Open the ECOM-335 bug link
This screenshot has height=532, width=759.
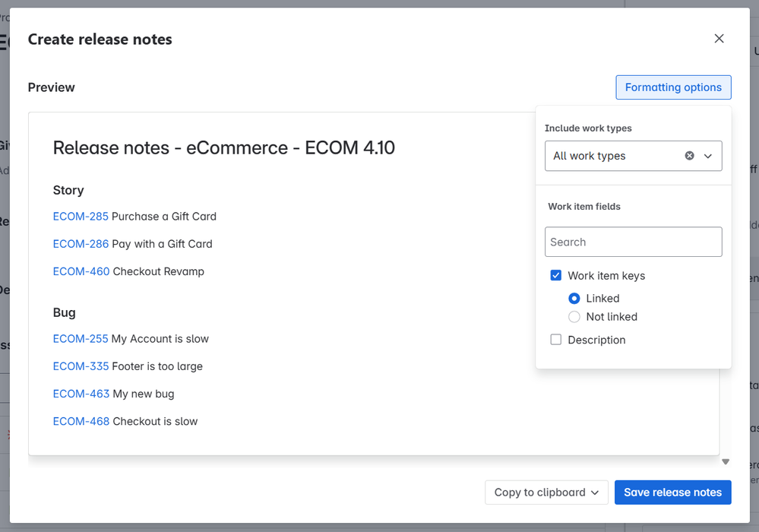coord(81,366)
